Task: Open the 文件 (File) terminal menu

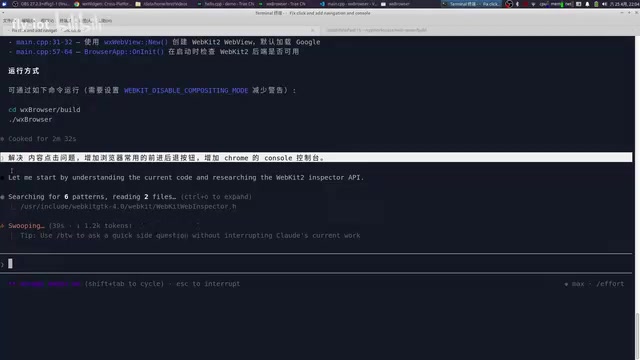Action: [x=9, y=20]
